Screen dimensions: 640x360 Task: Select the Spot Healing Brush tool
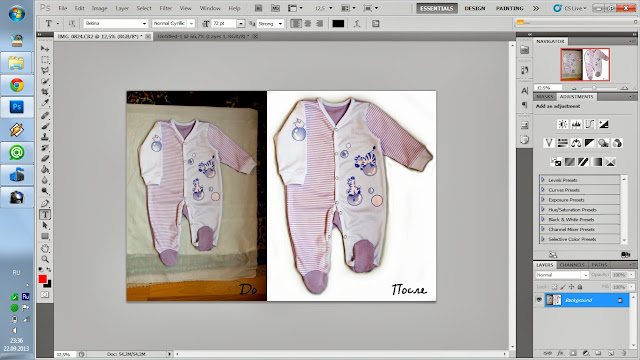point(45,116)
